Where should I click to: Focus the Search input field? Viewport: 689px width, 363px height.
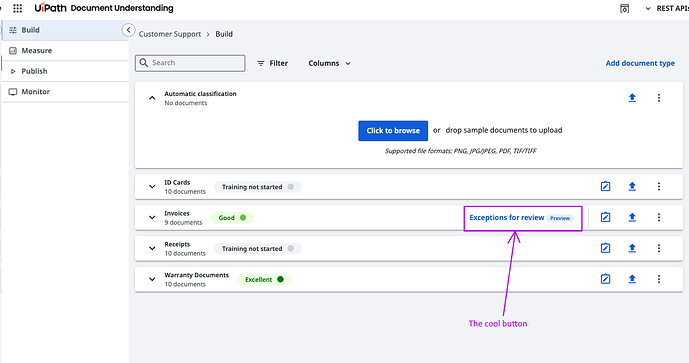click(x=190, y=63)
